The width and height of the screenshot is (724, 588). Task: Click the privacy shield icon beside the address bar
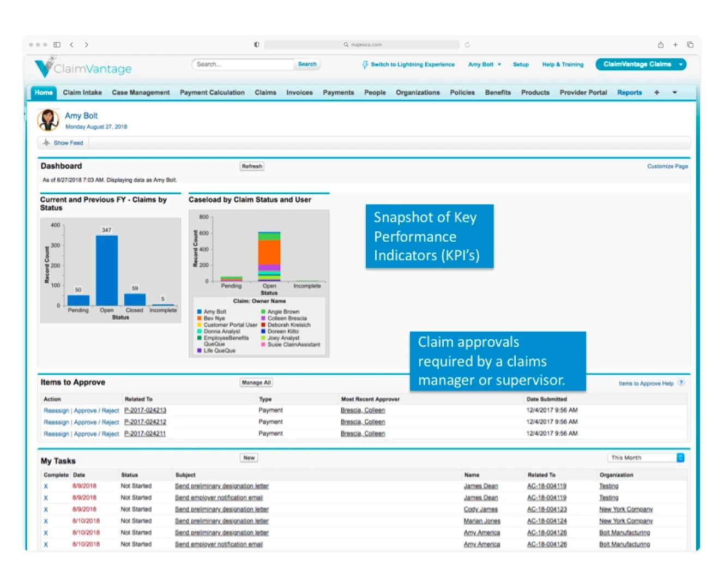256,45
